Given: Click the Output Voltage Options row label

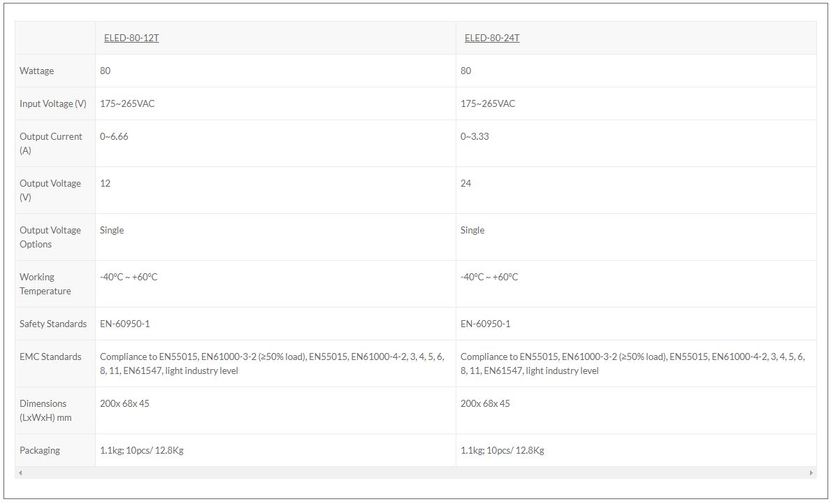Looking at the screenshot, I should tap(50, 237).
